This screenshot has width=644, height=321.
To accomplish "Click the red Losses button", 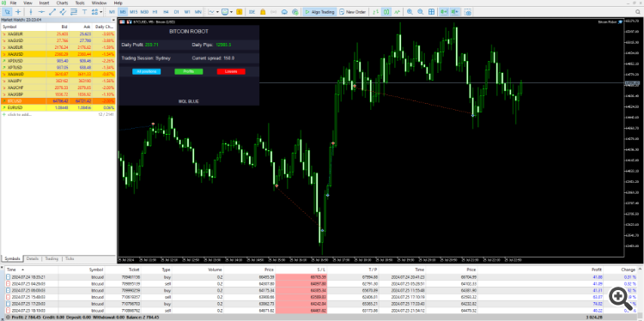I will (231, 71).
